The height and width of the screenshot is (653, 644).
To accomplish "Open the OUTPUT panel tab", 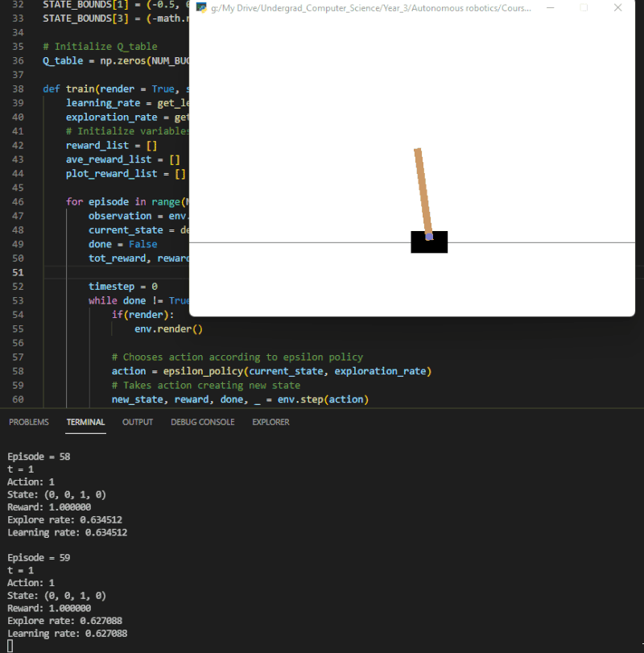I will 140,421.
